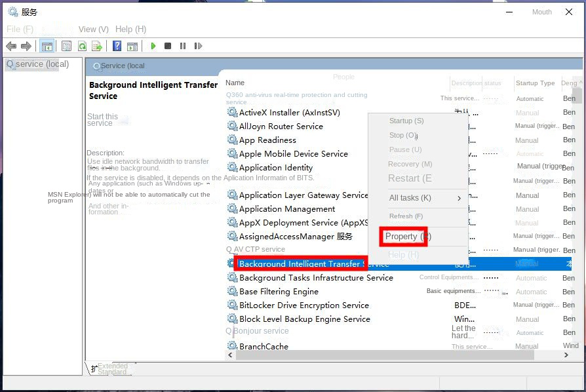Image resolution: width=586 pixels, height=392 pixels.
Task: Switch to the Extended tab
Action: 113,366
